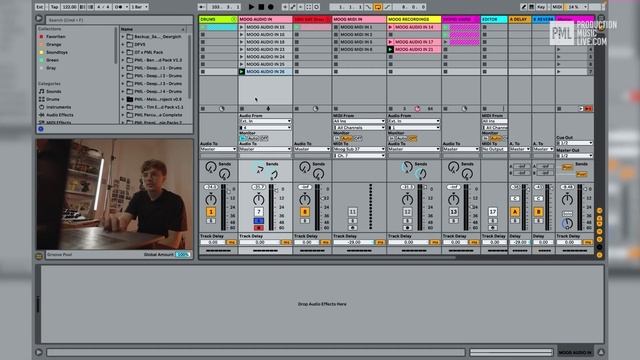Click the Groove Pool Global Amount value
This screenshot has height=360, width=640.
[x=182, y=254]
